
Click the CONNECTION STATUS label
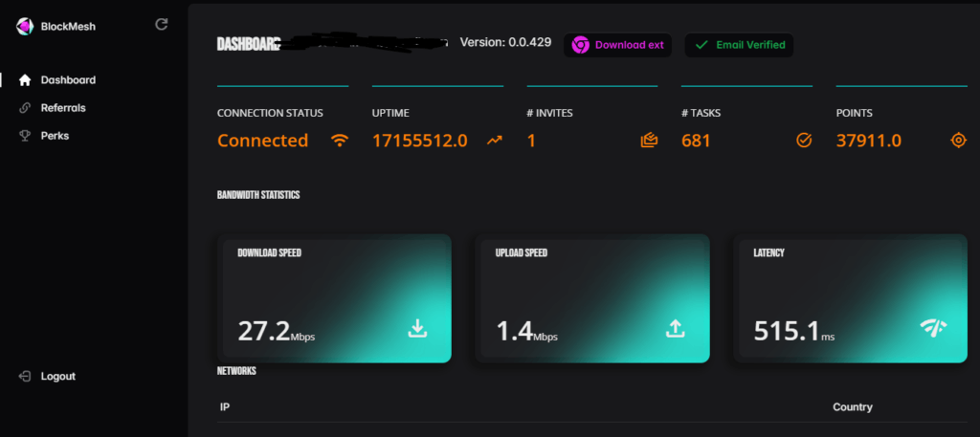[x=270, y=113]
